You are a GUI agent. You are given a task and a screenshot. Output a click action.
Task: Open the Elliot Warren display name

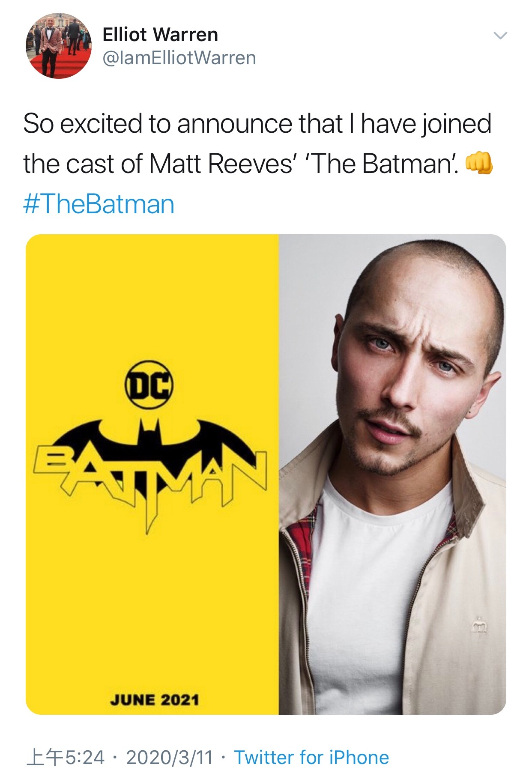pos(160,35)
